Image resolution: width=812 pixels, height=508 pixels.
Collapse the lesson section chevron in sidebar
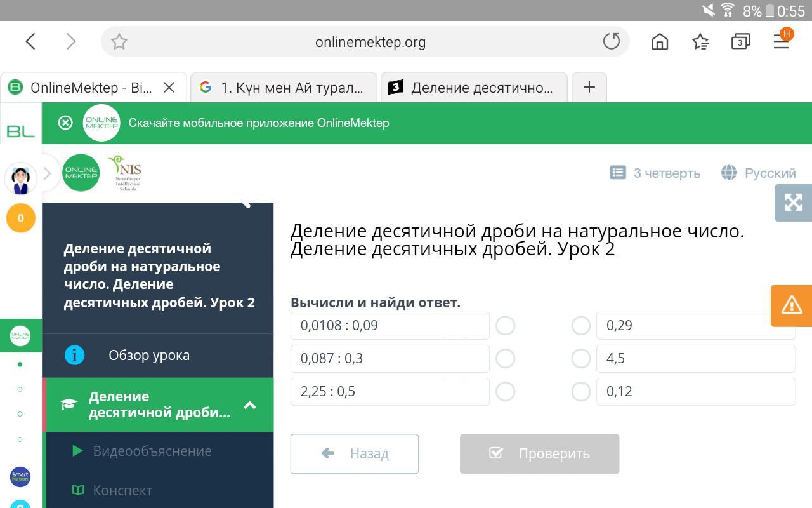click(x=250, y=405)
